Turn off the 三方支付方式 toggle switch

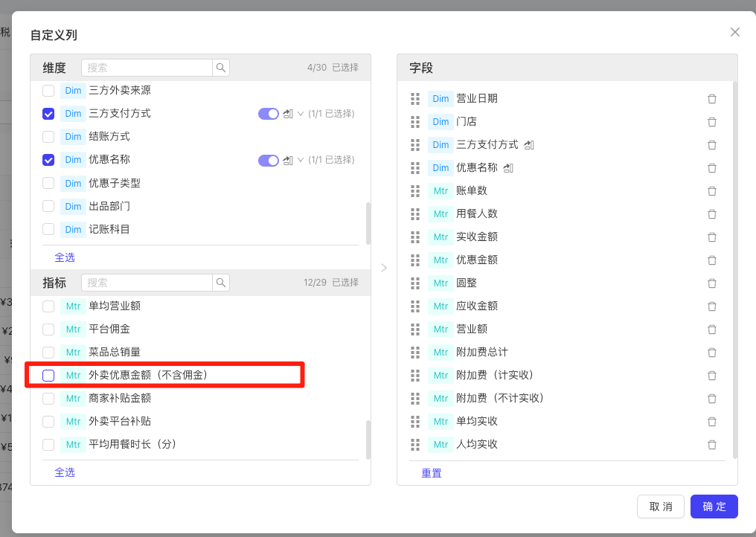269,114
